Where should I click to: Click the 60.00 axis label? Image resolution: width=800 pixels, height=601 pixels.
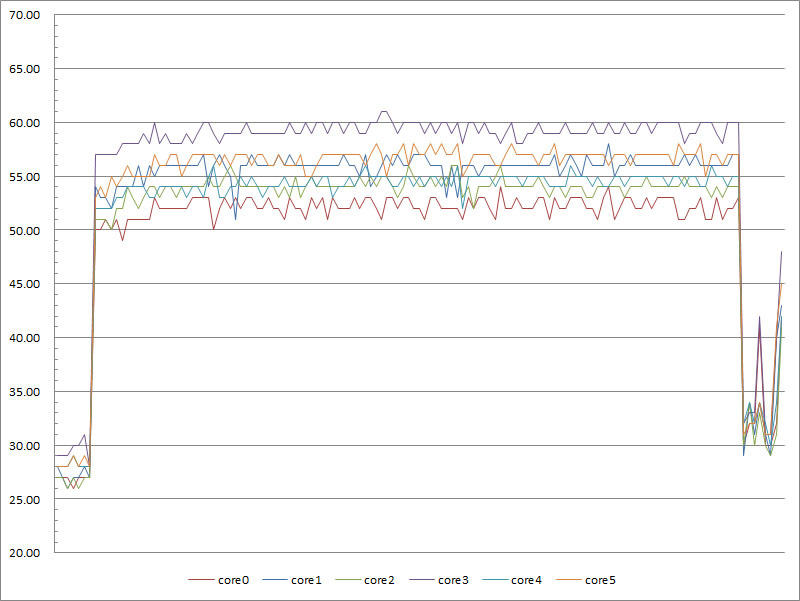click(x=24, y=123)
